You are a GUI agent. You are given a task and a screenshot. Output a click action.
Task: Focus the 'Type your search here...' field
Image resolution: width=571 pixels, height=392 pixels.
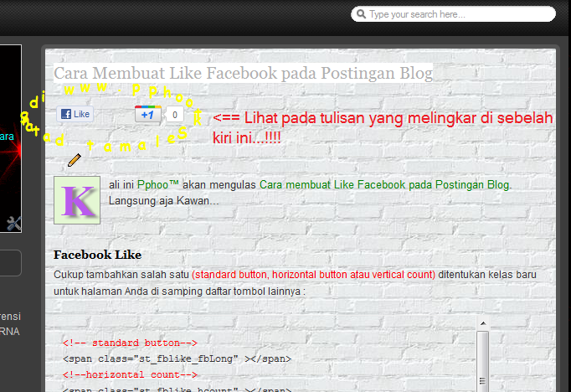[453, 14]
